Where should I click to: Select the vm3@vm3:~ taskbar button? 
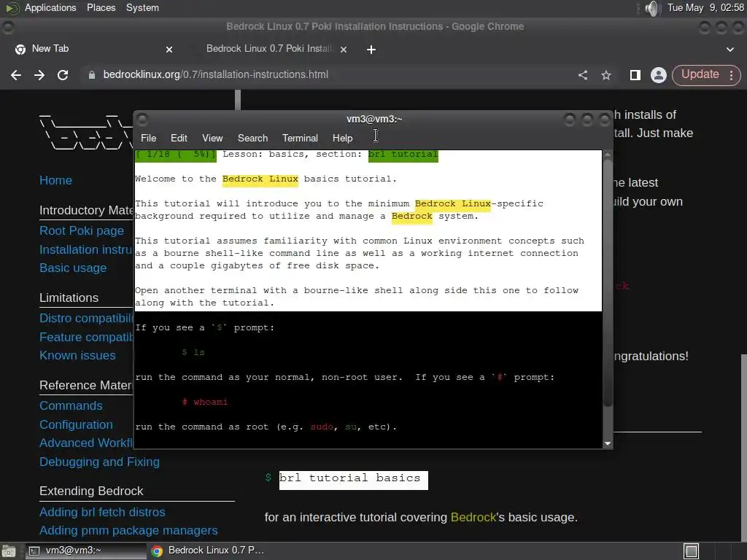pos(86,551)
